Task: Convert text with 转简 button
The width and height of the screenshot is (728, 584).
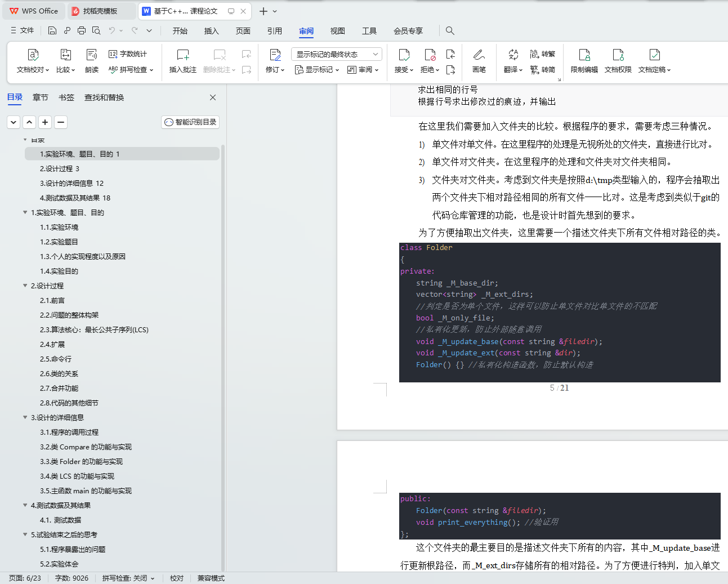Action: 543,70
